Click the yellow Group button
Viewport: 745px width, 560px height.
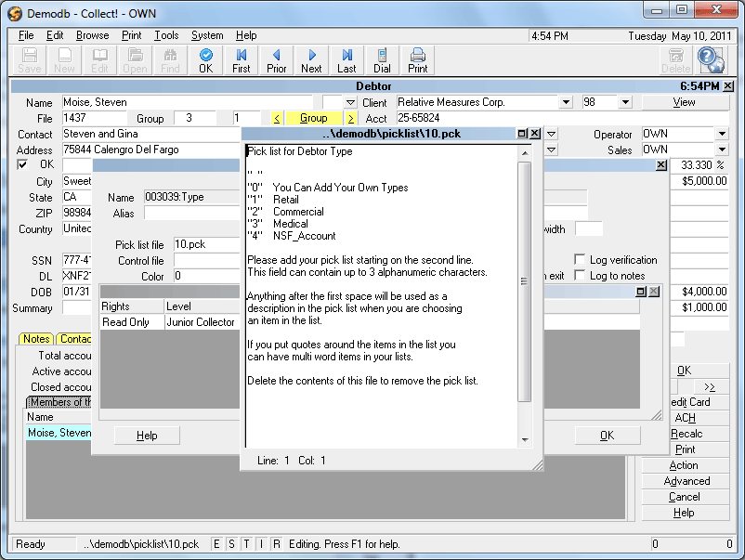coord(314,118)
